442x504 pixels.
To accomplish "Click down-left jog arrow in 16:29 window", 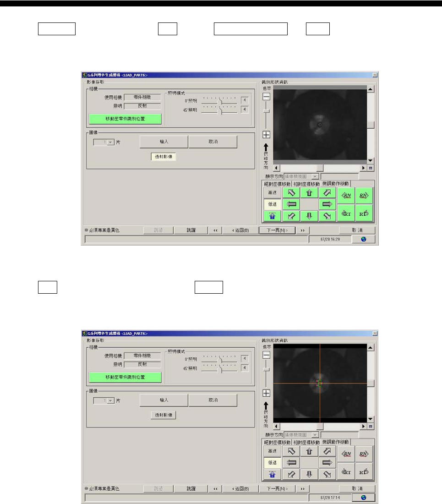I will tap(291, 216).
